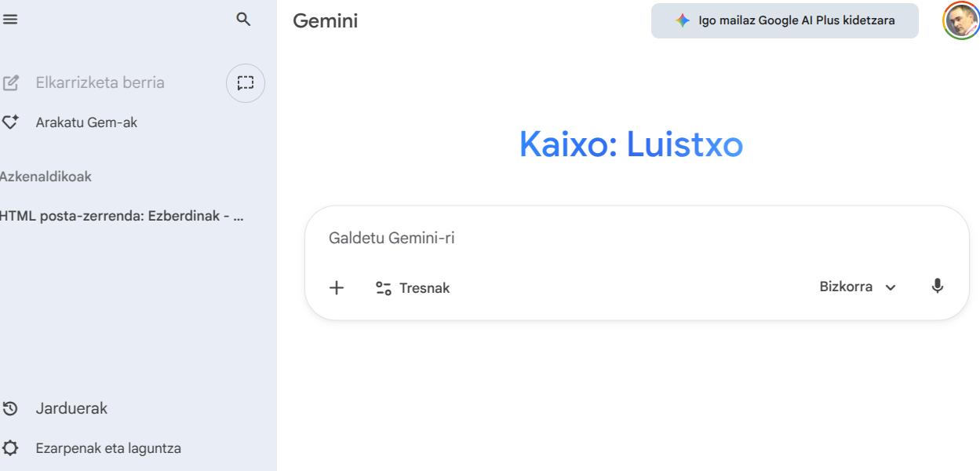Click the Elkarrizketa berria pencil icon

(x=11, y=82)
